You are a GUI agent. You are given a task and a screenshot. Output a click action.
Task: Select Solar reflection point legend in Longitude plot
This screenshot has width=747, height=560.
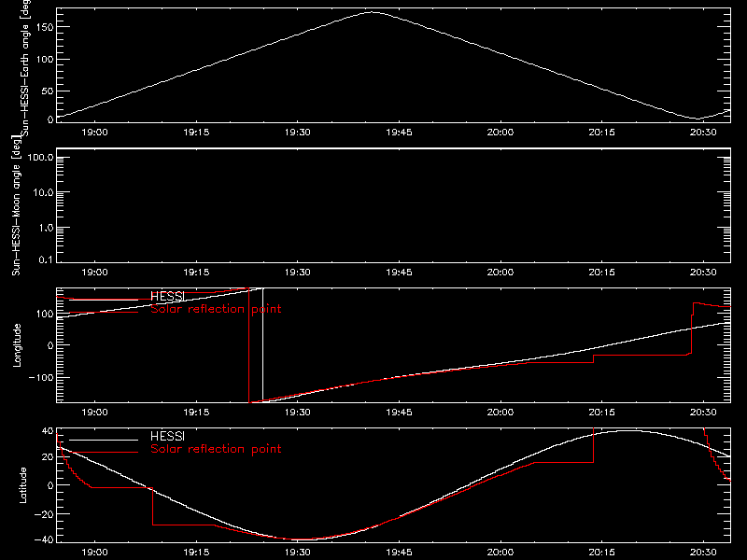pos(216,309)
